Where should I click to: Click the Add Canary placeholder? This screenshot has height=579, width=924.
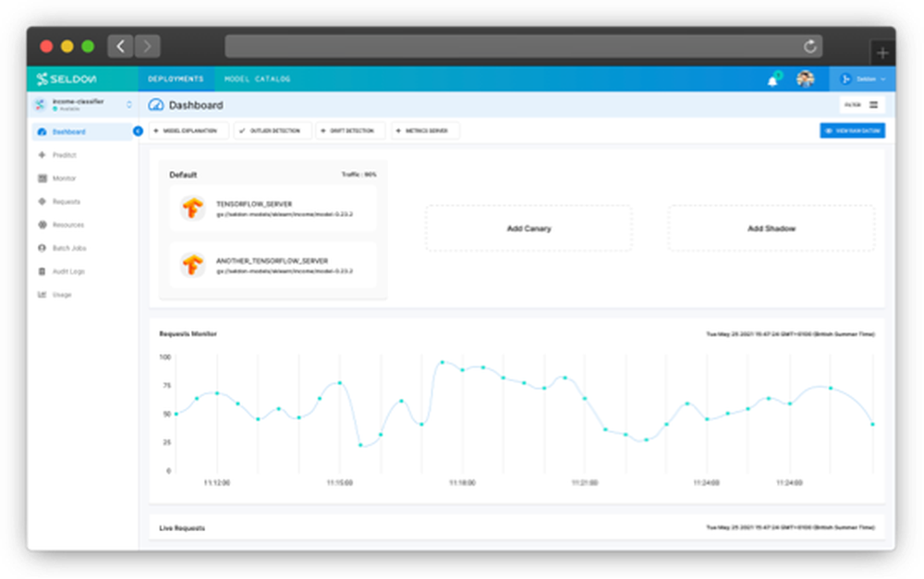[529, 228]
